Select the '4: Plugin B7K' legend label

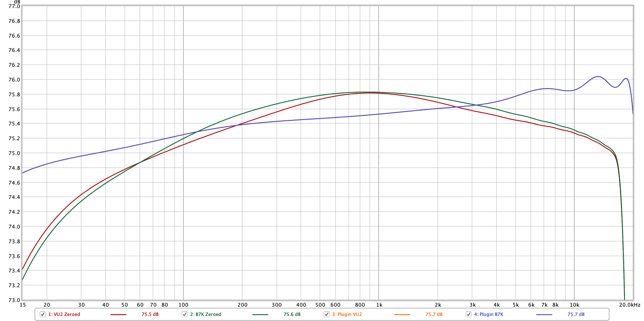(489, 314)
